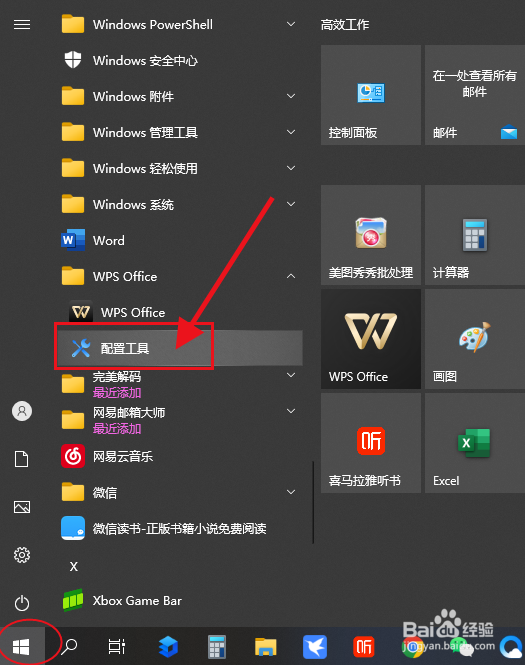This screenshot has height=665, width=525.
Task: Click the taskbar search magnifier icon
Action: point(69,646)
